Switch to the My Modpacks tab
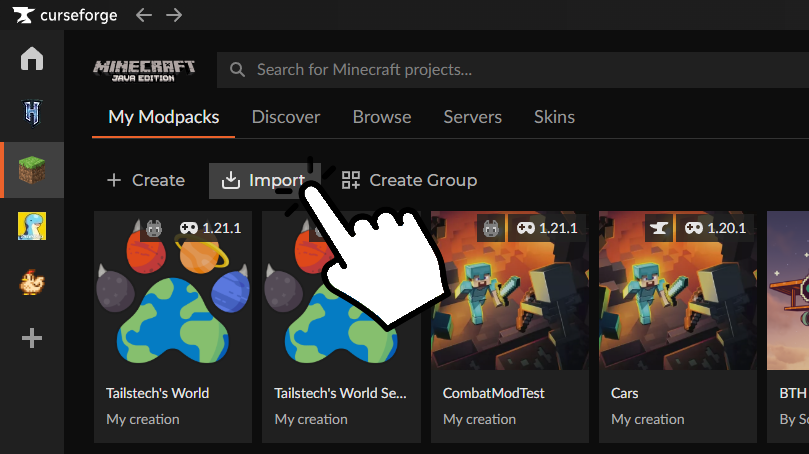Screen dimensions: 809x454 [x=164, y=117]
